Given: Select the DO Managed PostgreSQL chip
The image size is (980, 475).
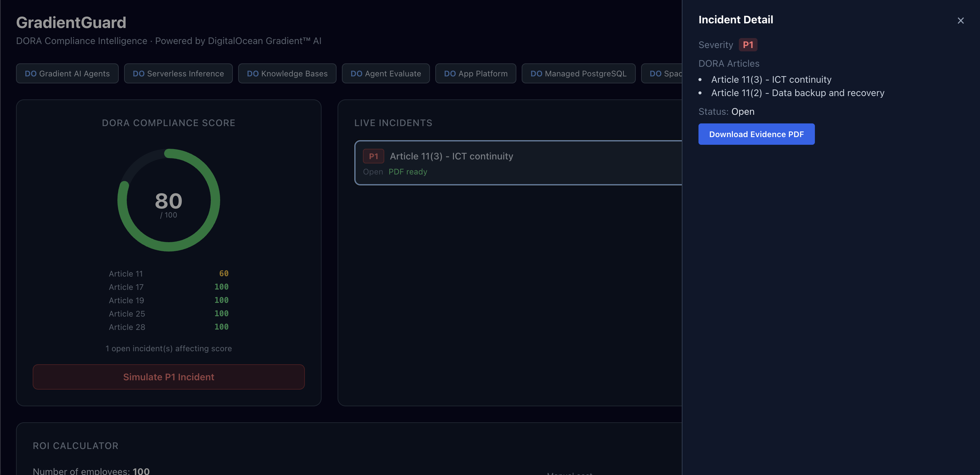Looking at the screenshot, I should [x=578, y=73].
